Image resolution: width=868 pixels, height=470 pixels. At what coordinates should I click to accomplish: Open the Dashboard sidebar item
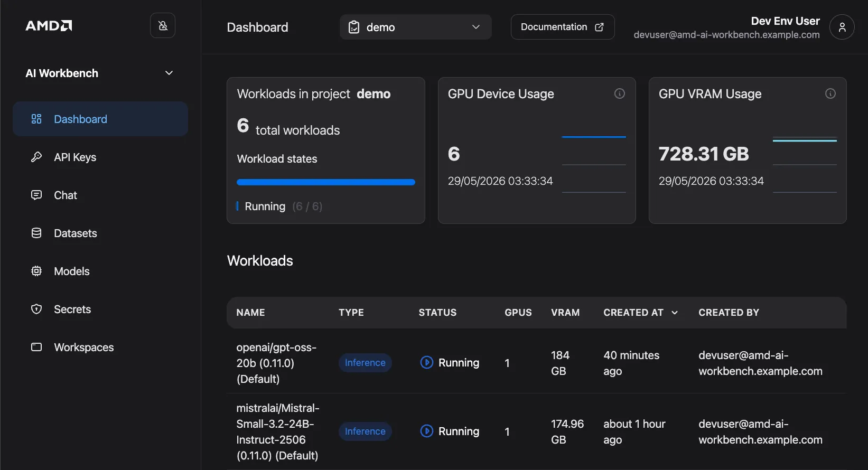coord(100,119)
